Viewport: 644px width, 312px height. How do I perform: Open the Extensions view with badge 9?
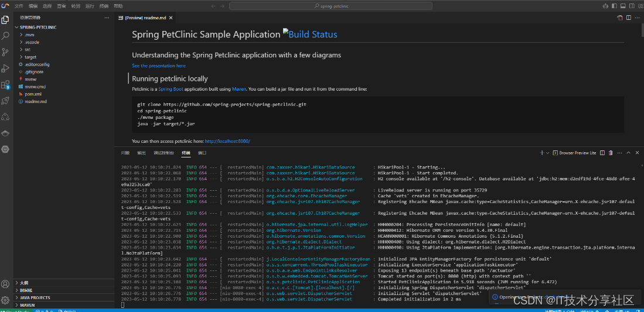(x=5, y=85)
